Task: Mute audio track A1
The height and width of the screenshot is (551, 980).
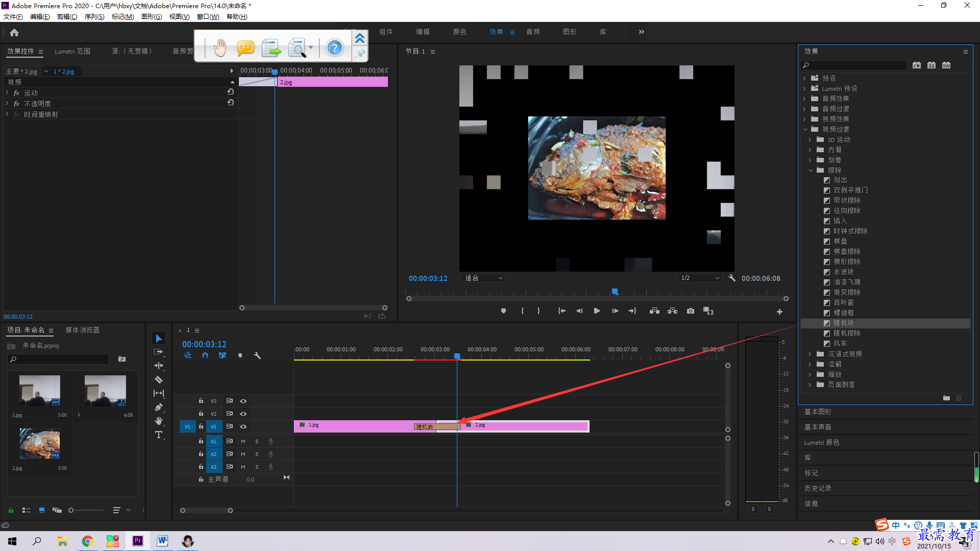Action: pos(243,441)
